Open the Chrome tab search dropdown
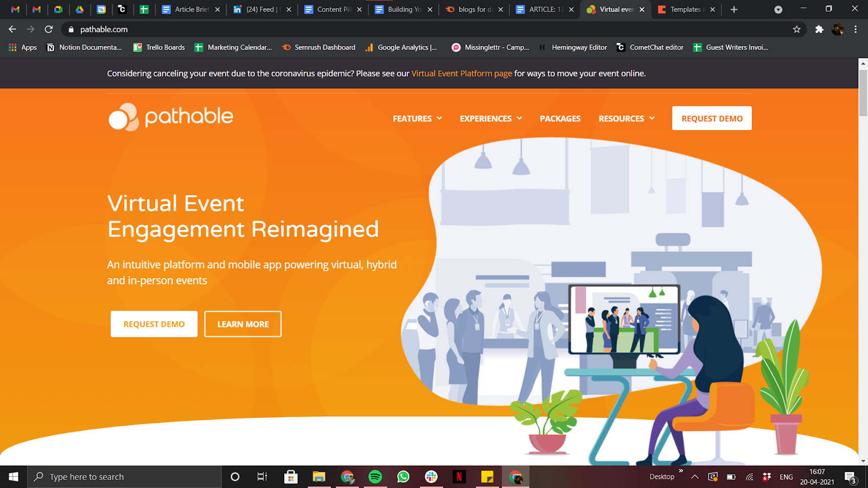This screenshot has width=868, height=488. click(x=778, y=10)
